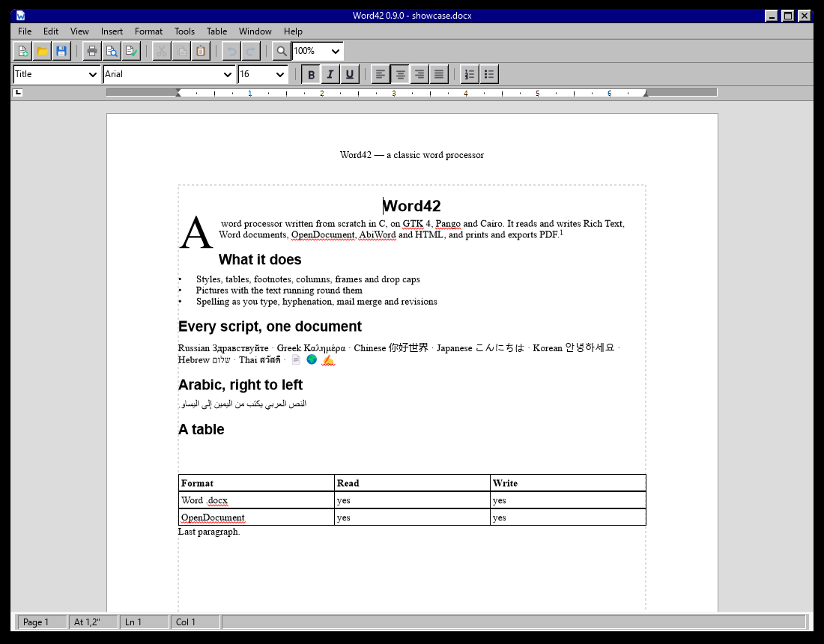This screenshot has height=644, width=824.
Task: Click the writing hand emoji in scripts paragraph
Action: point(328,360)
